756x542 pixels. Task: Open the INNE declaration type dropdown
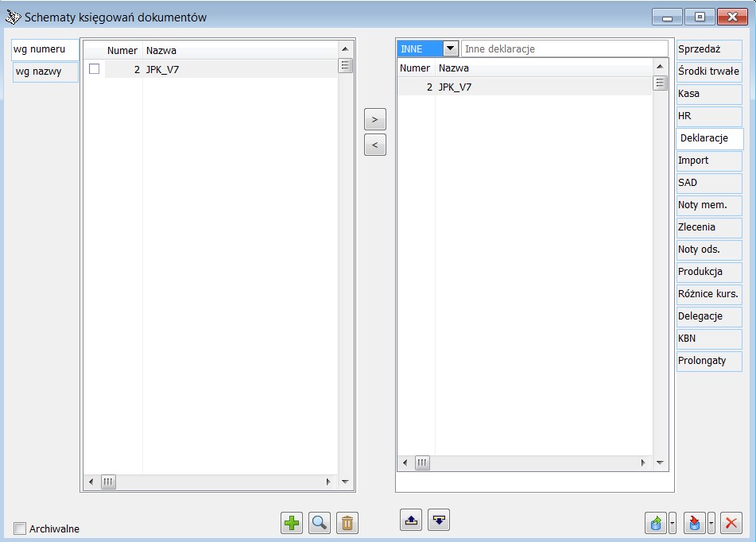tap(450, 48)
